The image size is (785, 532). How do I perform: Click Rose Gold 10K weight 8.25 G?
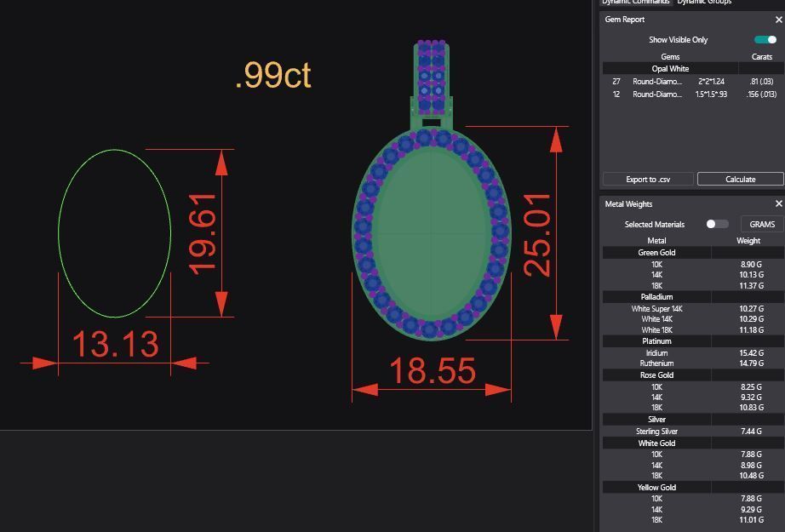pos(752,386)
